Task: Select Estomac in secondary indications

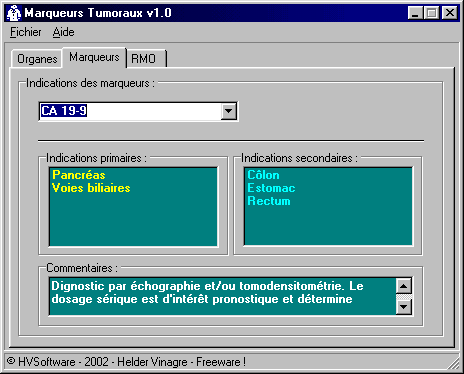Action: (271, 188)
